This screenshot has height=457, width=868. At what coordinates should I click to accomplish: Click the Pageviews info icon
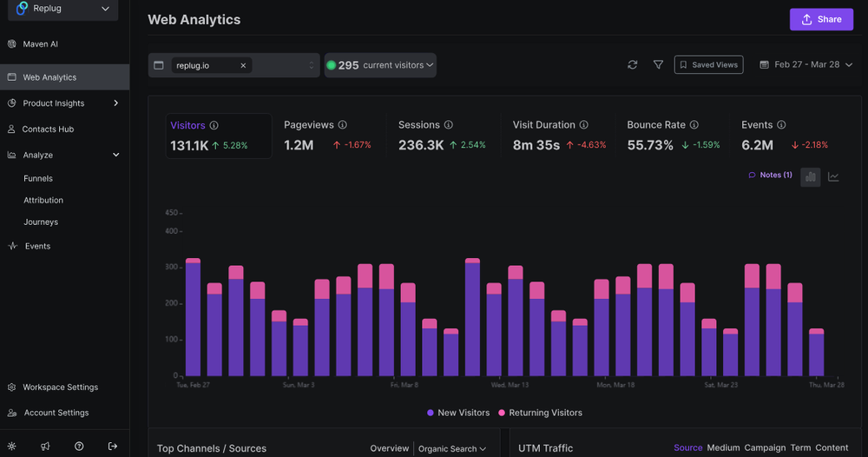343,125
